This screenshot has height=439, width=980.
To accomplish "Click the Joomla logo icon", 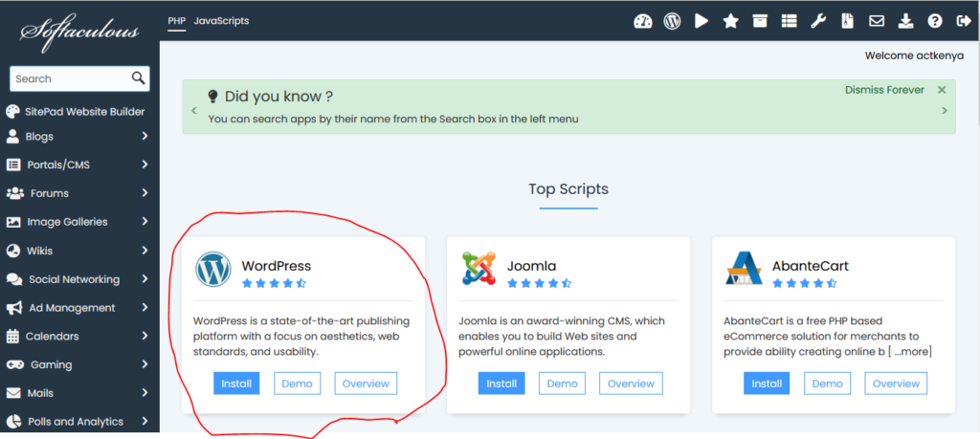I will click(x=479, y=269).
